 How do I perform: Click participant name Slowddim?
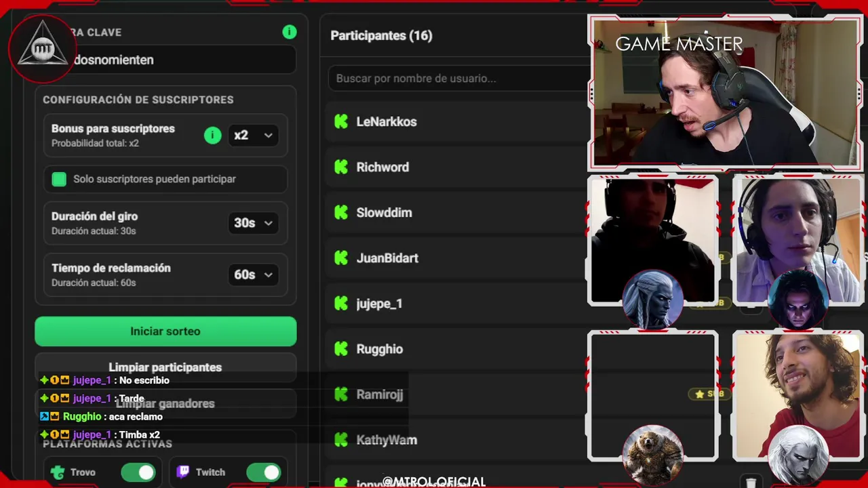pyautogui.click(x=384, y=213)
